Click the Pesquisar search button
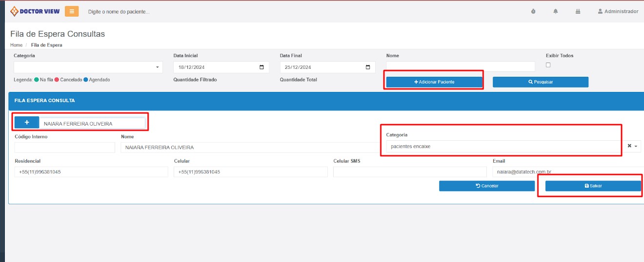This screenshot has width=644, height=262. [540, 82]
